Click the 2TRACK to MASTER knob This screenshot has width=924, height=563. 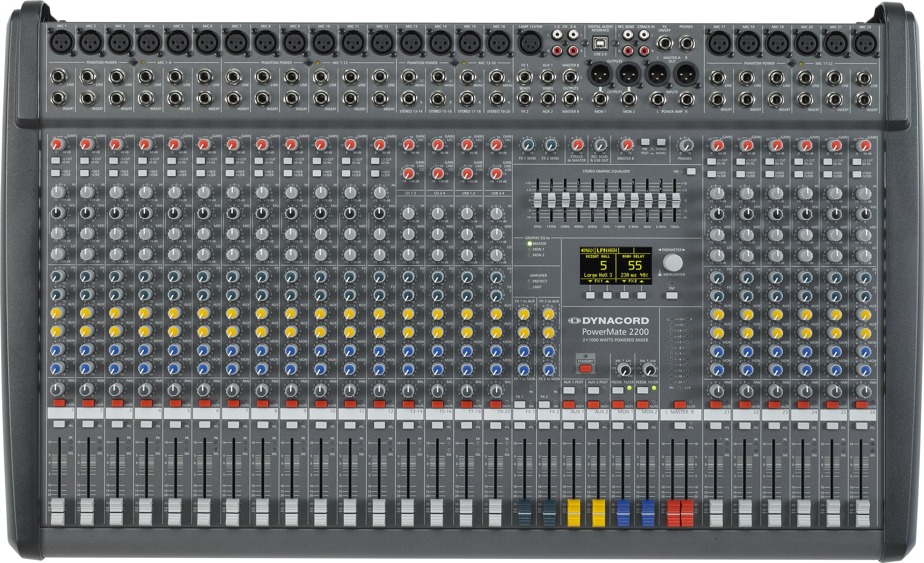click(x=577, y=145)
